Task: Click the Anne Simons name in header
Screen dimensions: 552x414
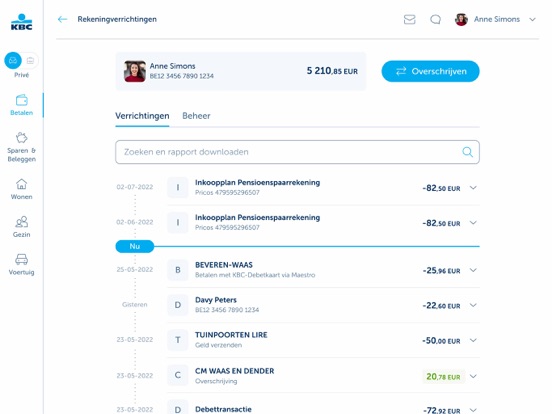Action: (x=497, y=19)
